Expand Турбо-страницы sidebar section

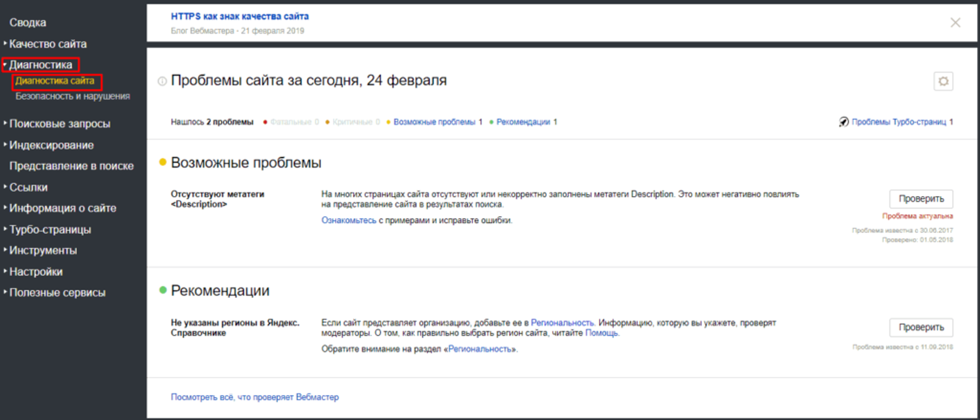pos(50,229)
